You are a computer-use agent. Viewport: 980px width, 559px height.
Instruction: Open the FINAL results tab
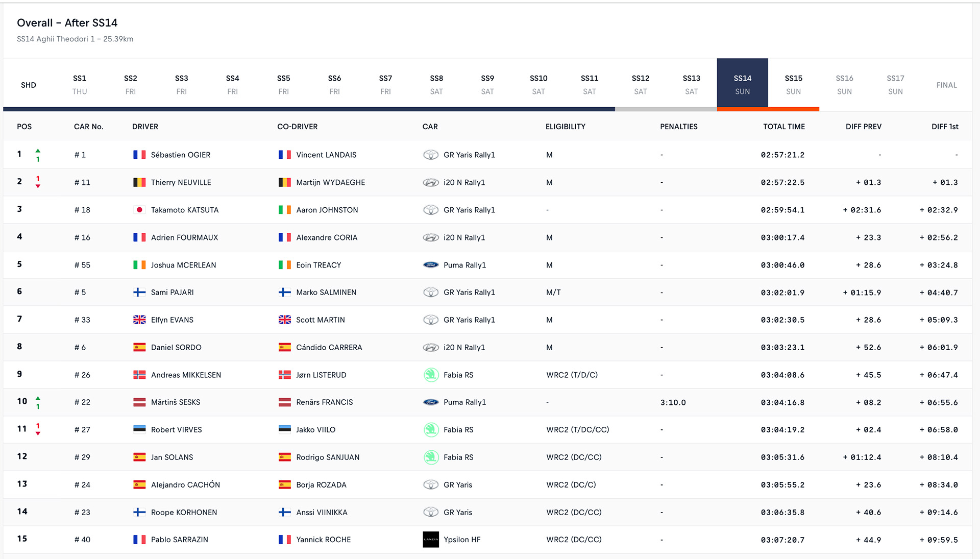pos(946,85)
